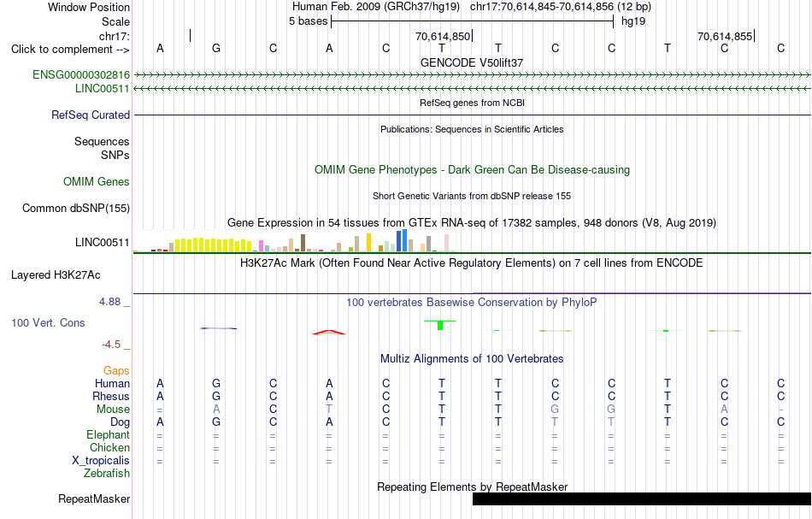The width and height of the screenshot is (812, 519).
Task: Open OMIM Genes track label
Action: pos(97,182)
